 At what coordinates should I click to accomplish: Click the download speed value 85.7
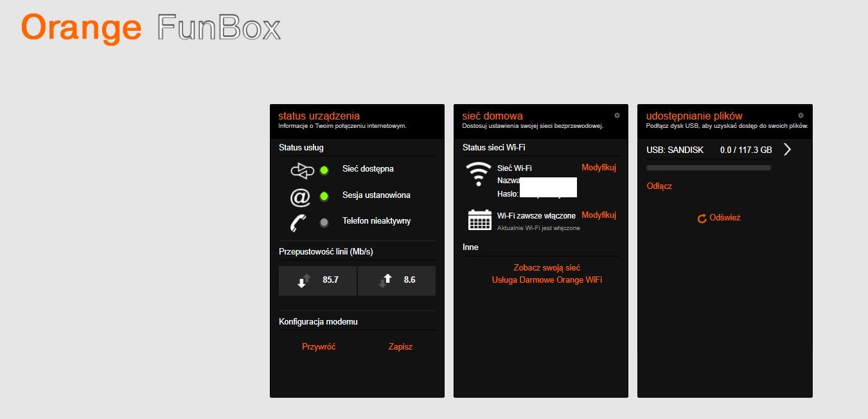pyautogui.click(x=330, y=280)
